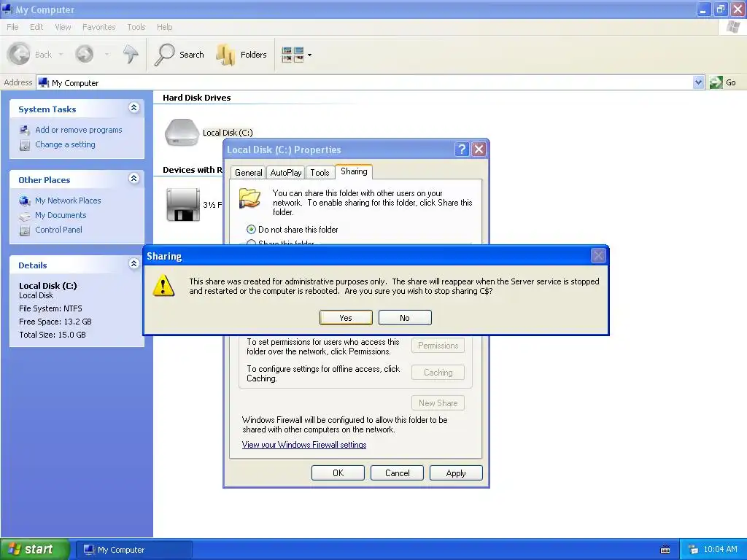Open the View menu
The height and width of the screenshot is (560, 747).
click(63, 27)
